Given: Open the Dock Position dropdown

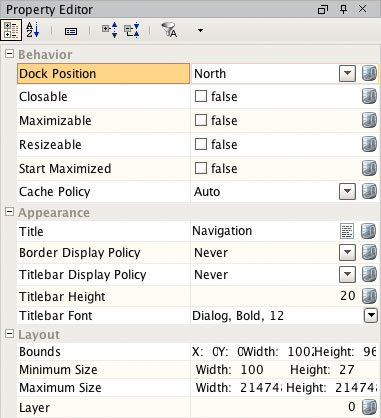Looking at the screenshot, I should (x=347, y=73).
